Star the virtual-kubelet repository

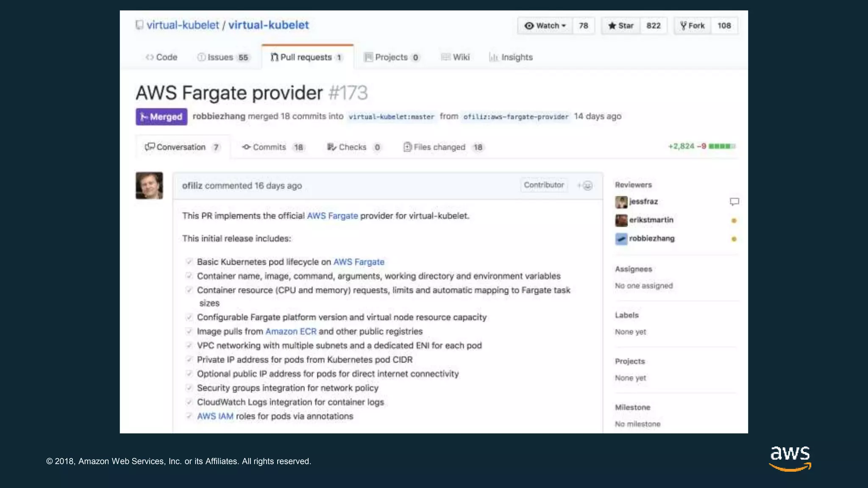(620, 26)
